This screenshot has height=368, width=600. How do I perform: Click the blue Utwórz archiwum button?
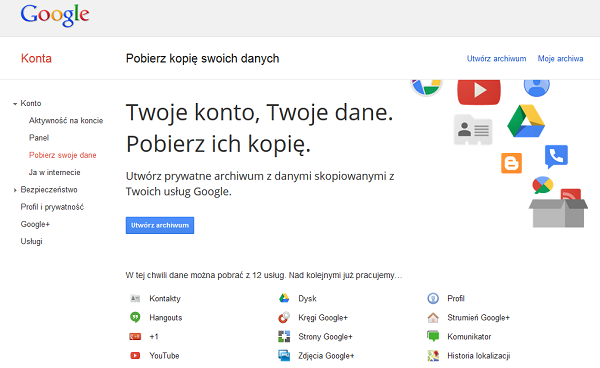pos(160,225)
